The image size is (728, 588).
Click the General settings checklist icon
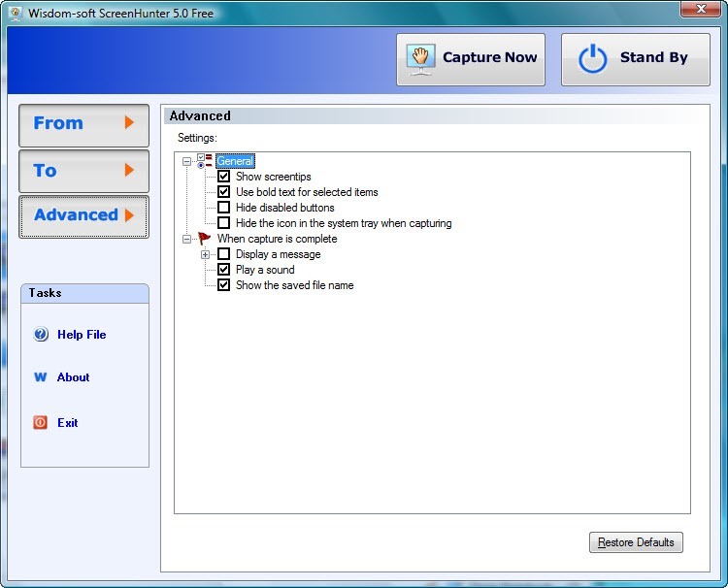point(204,161)
